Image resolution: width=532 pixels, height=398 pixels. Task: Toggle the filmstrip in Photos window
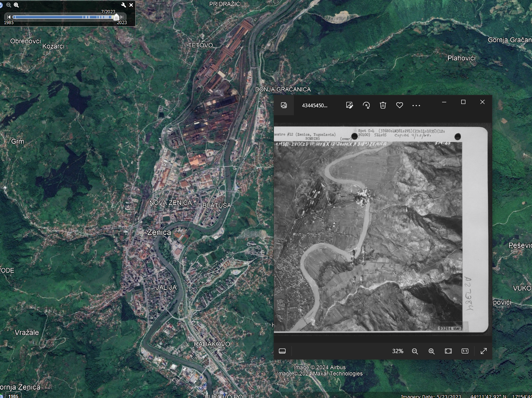click(x=282, y=351)
